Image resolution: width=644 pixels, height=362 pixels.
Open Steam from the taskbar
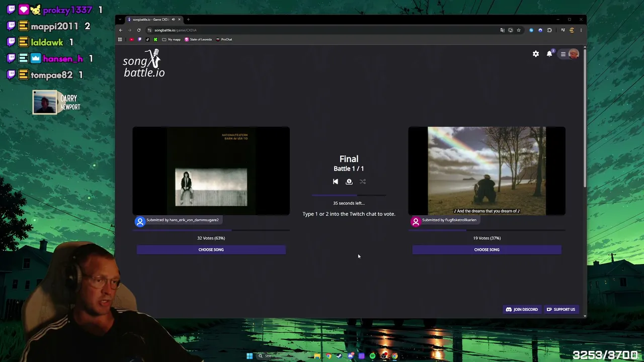[339, 356]
